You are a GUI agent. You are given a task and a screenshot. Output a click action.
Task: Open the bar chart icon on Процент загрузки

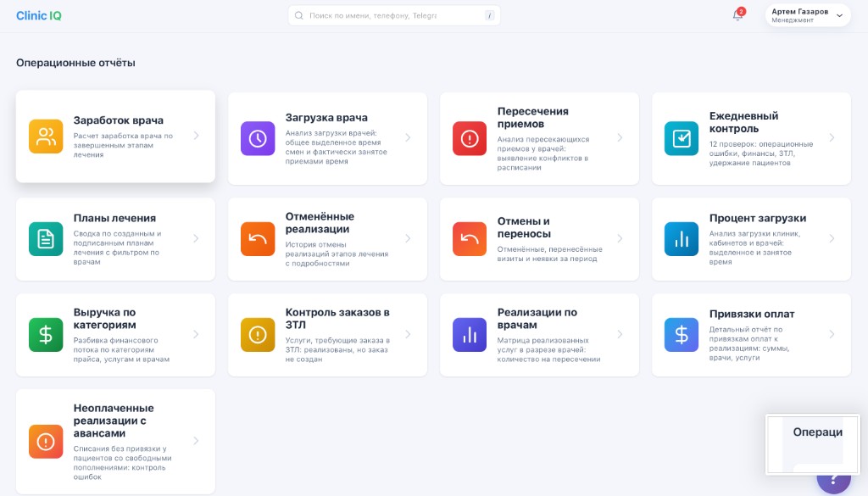coord(681,238)
